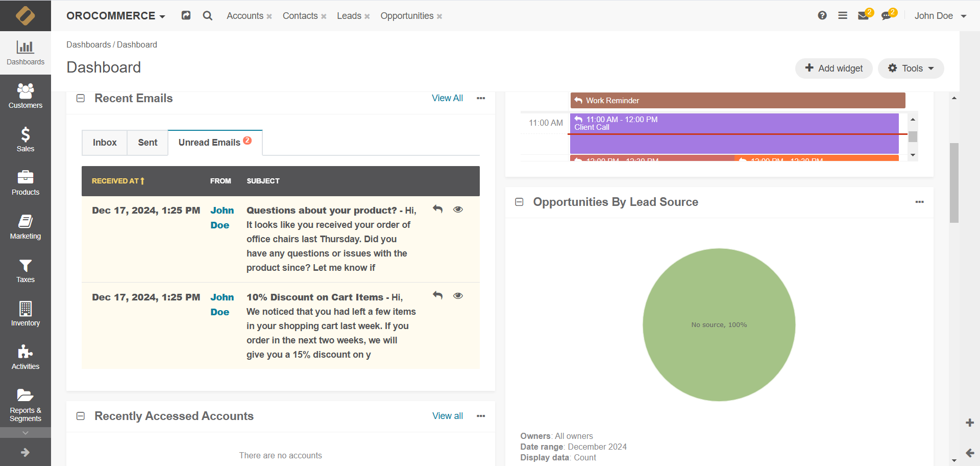Mark 10% Discount on Cart Items email as read
The image size is (980, 466).
(458, 295)
